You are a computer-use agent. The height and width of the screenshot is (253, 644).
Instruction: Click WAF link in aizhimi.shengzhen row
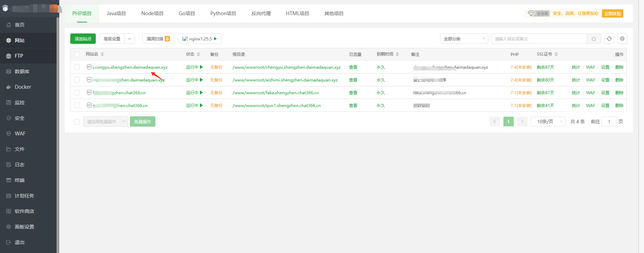591,80
